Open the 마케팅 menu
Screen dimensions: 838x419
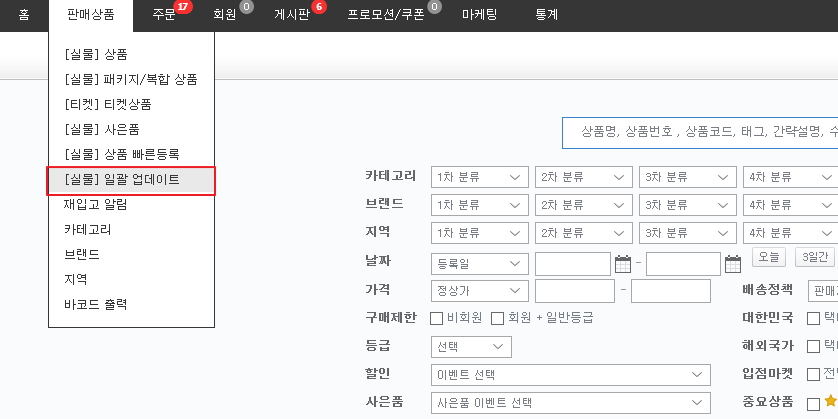479,15
